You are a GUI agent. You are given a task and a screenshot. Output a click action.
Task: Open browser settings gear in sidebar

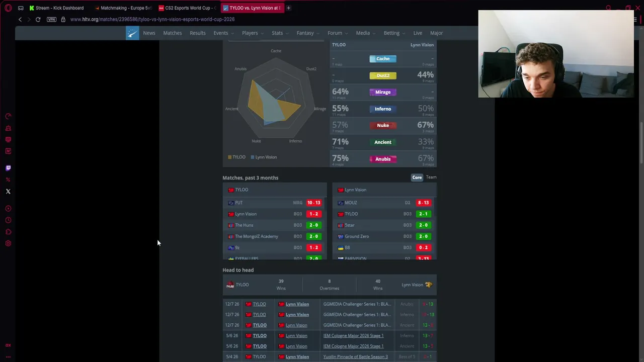8,243
